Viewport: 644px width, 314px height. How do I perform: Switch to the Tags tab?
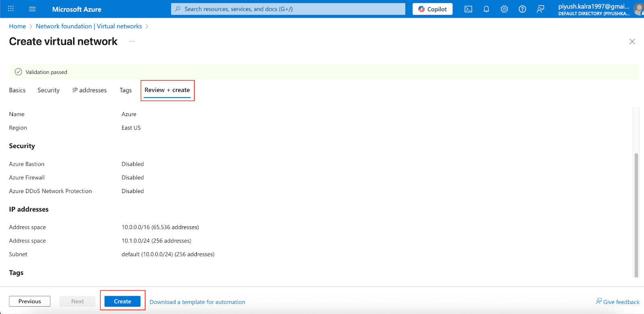pyautogui.click(x=126, y=90)
